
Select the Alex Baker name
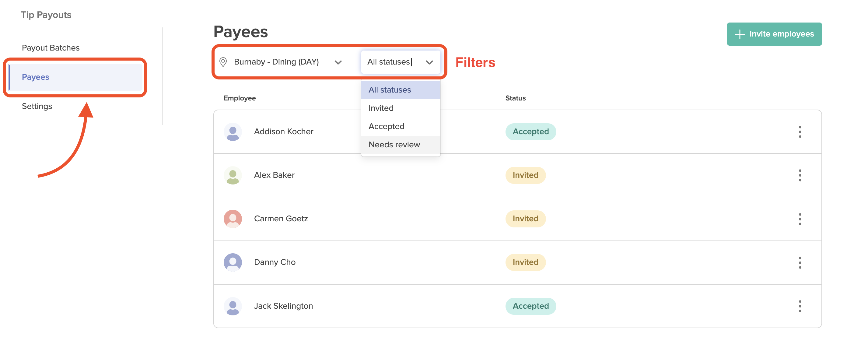(x=274, y=175)
